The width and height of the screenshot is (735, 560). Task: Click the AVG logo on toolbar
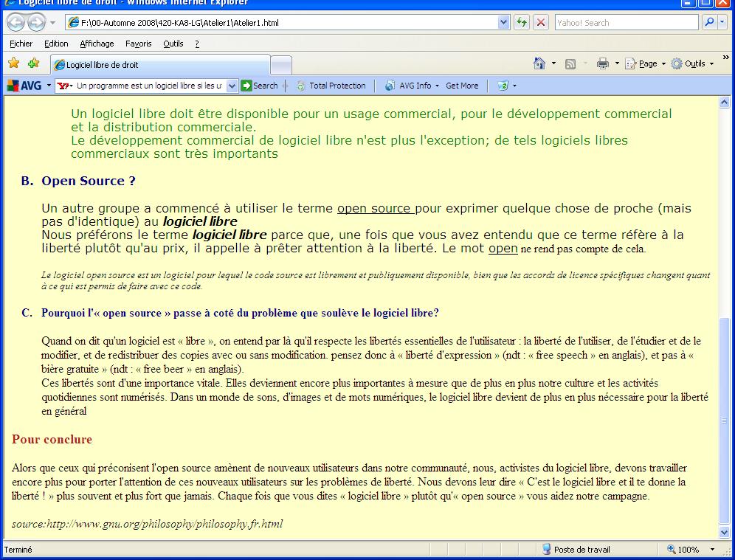(x=24, y=86)
